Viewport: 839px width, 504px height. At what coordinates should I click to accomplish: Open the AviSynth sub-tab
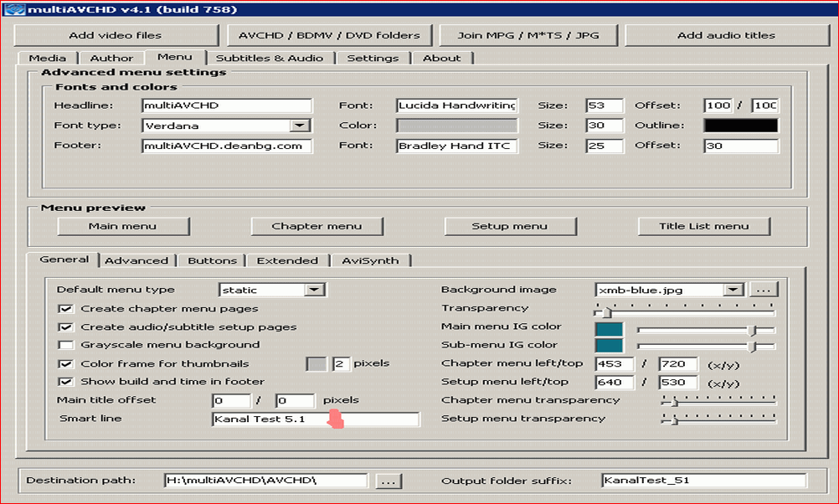370,260
